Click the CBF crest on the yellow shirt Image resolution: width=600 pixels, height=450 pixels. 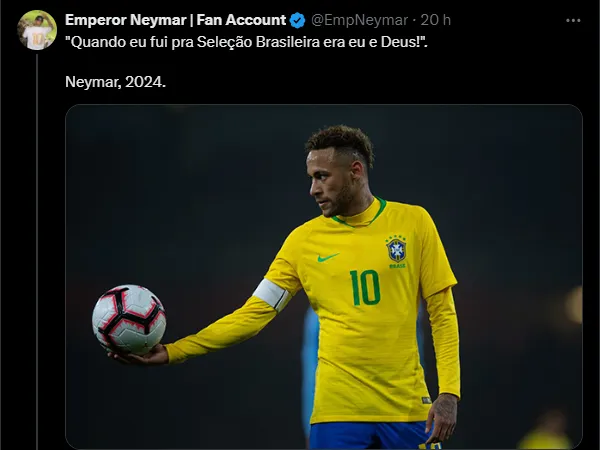396,251
